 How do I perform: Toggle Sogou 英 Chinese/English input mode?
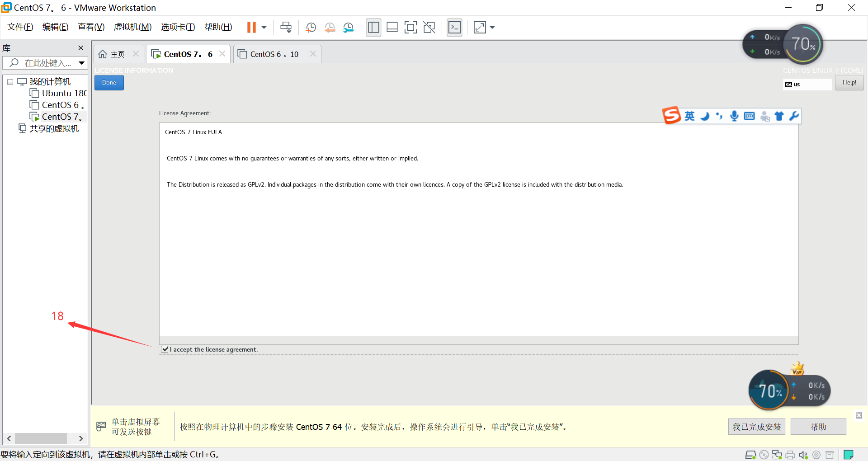(x=689, y=116)
